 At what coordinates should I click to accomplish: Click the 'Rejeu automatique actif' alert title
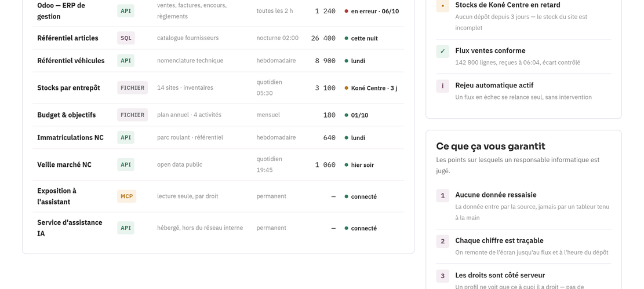pyautogui.click(x=494, y=85)
